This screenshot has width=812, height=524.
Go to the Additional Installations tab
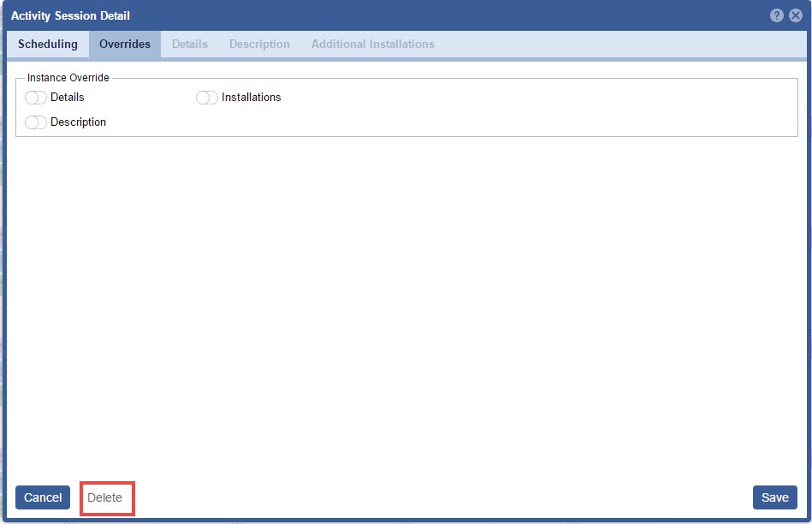372,45
